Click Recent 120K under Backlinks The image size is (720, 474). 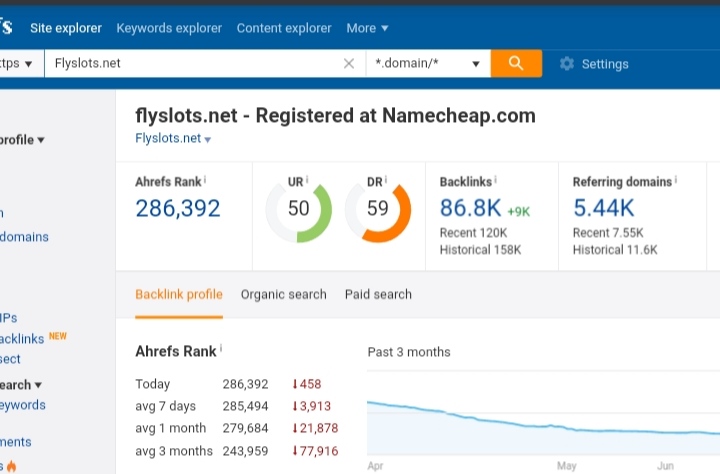473,233
